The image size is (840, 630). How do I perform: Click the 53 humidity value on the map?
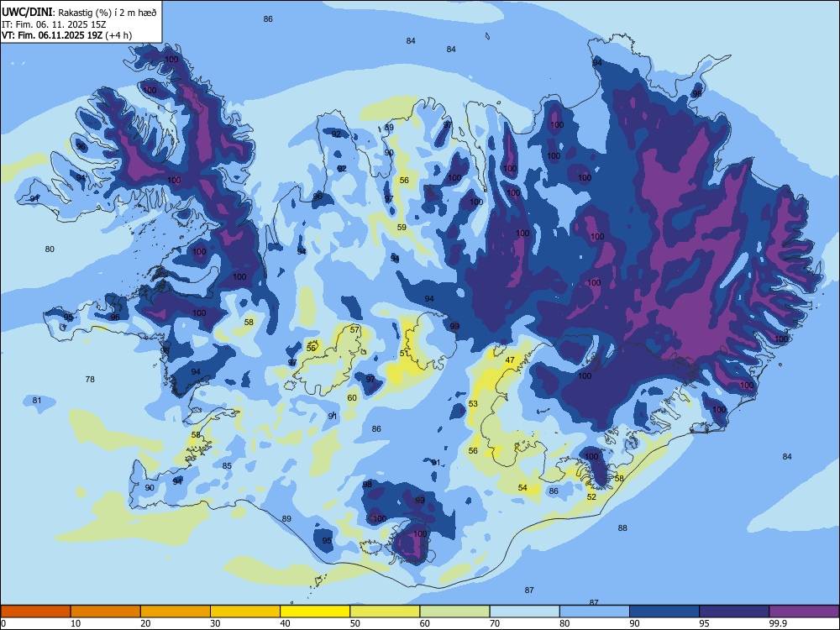pos(473,403)
